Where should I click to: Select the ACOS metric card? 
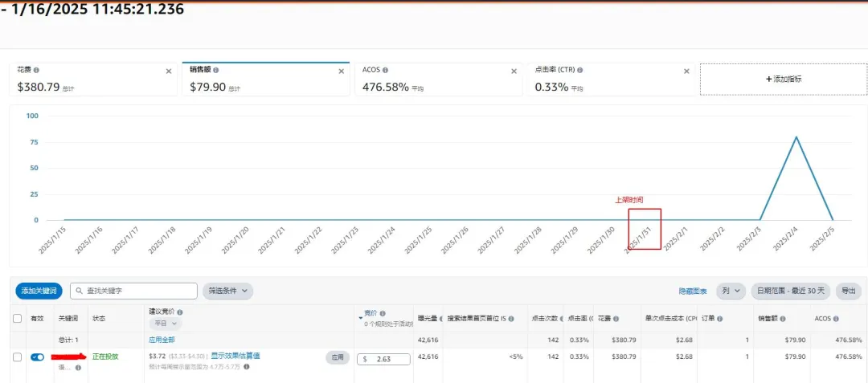pos(438,79)
